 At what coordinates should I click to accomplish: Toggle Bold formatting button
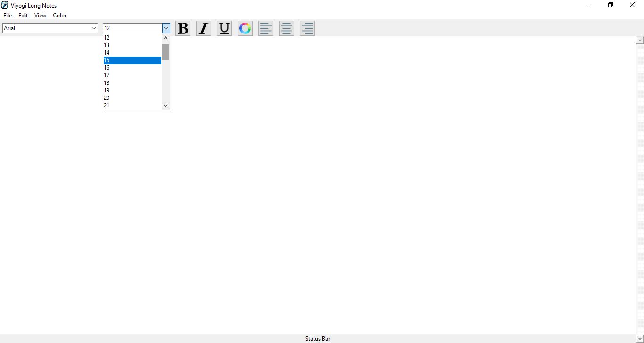tap(183, 28)
